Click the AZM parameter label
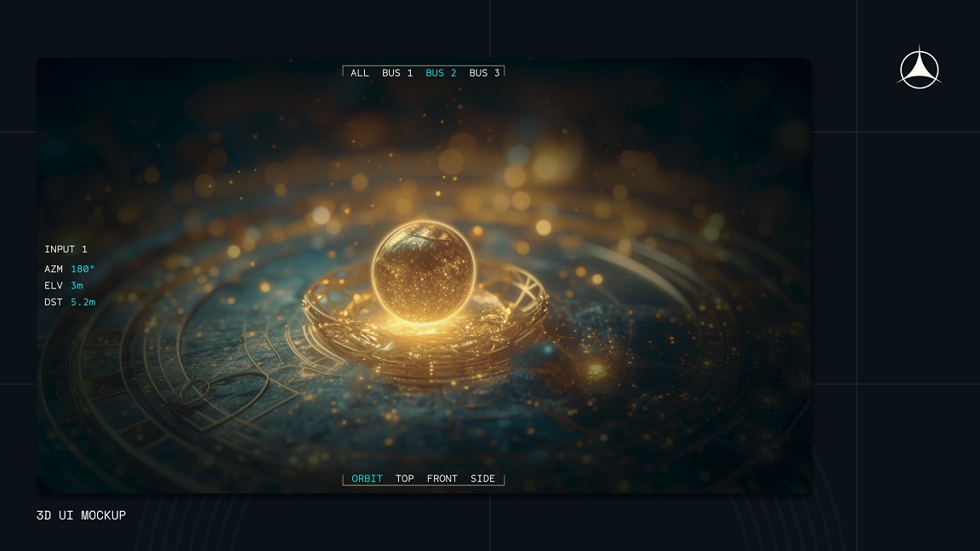 pyautogui.click(x=54, y=270)
